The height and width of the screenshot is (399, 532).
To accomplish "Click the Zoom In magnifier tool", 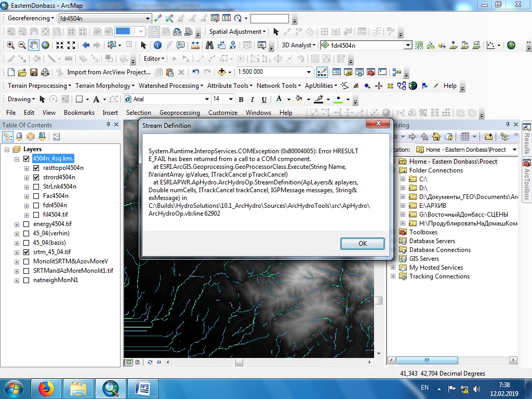I will pyautogui.click(x=10, y=45).
